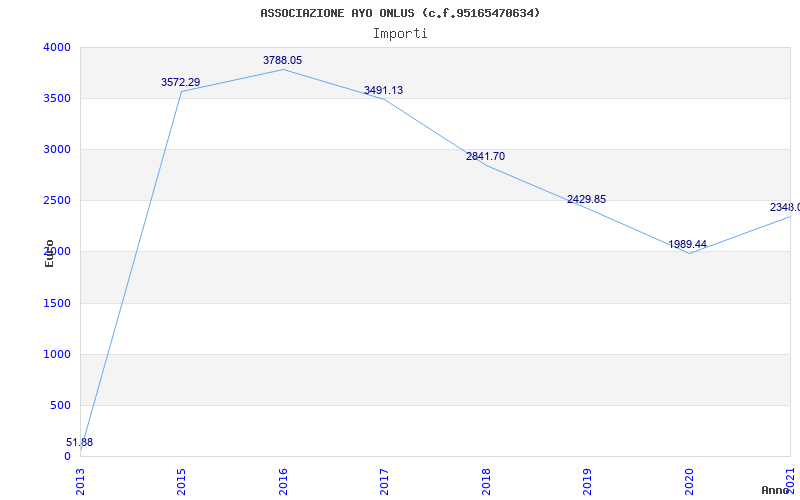The height and width of the screenshot is (500, 800).
Task: Click the 3491.13 data label
Action: [383, 90]
